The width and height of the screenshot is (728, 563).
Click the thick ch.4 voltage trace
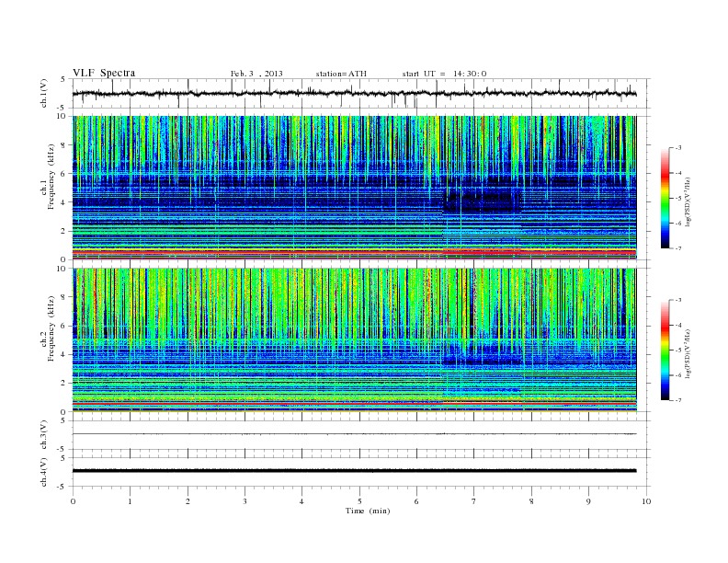[x=354, y=471]
